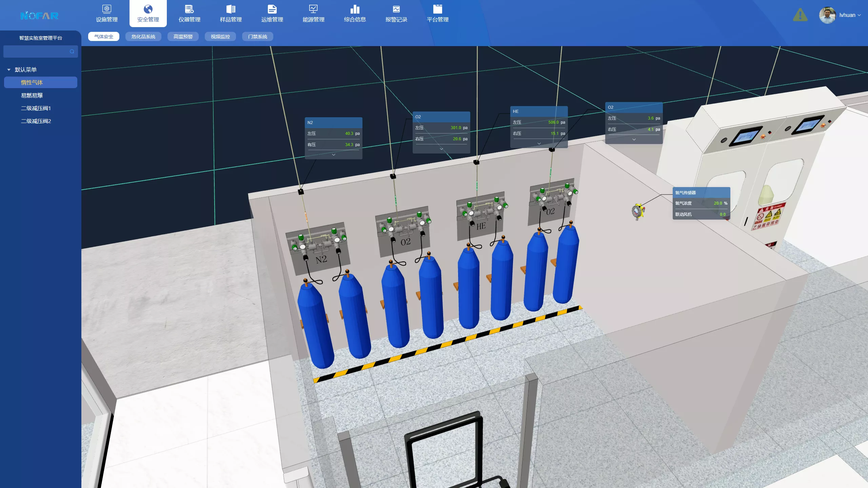Click the warning triangle alert icon
Screen dimensions: 868x488
coord(800,15)
